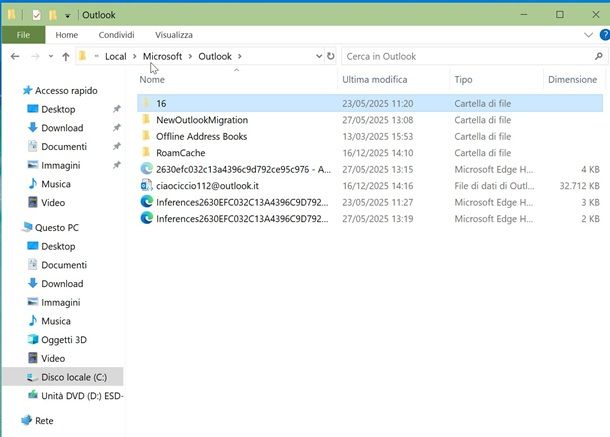This screenshot has width=610, height=437.
Task: Expand the chevron after Local breadcrumb
Action: click(135, 56)
